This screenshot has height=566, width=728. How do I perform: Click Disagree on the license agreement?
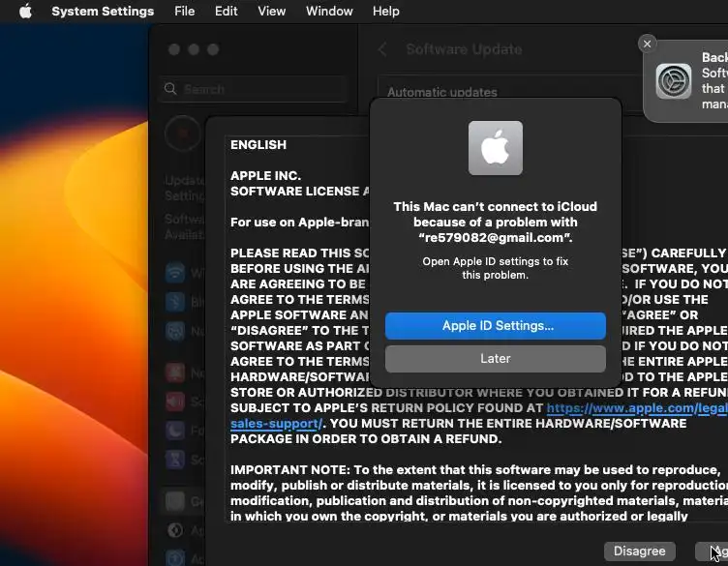639,551
